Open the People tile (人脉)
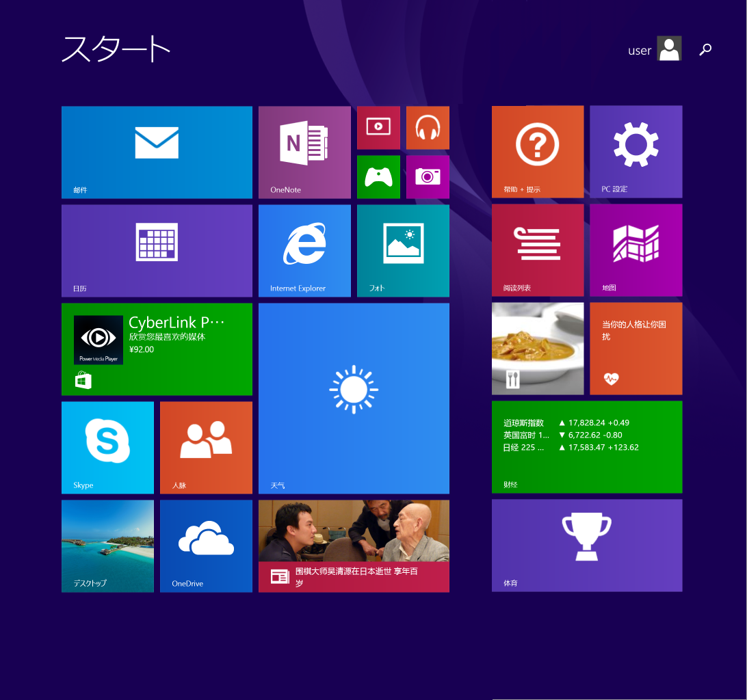This screenshot has width=747, height=700. click(207, 448)
